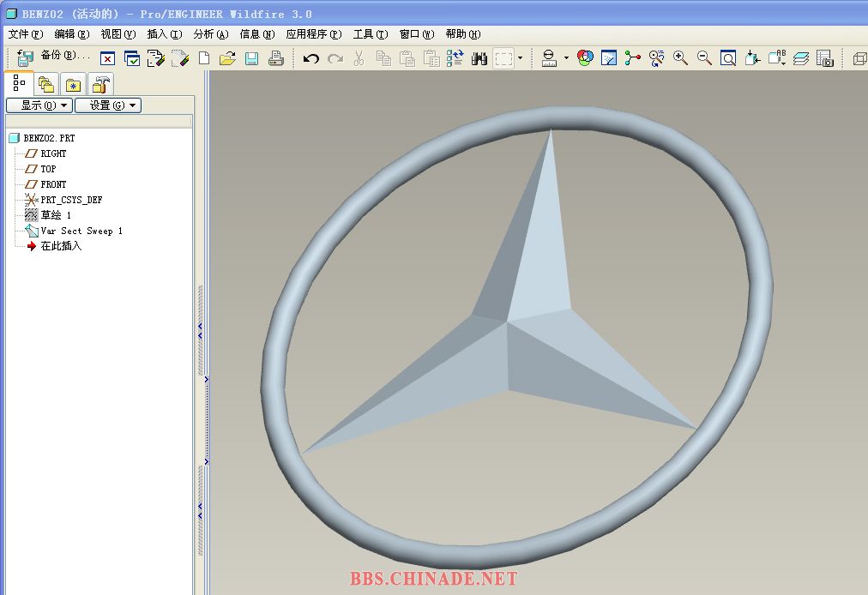Open the color appearance editor icon
Viewport: 868px width, 595px height.
pyautogui.click(x=585, y=57)
